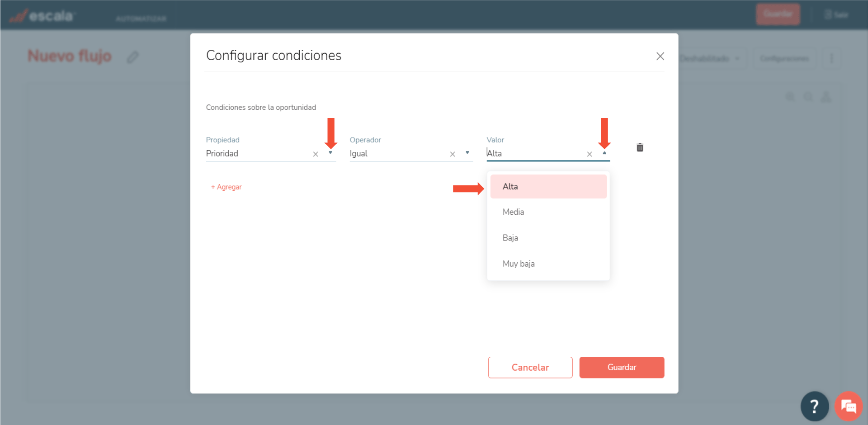868x425 pixels.
Task: Click the Cancelar button
Action: click(x=530, y=367)
